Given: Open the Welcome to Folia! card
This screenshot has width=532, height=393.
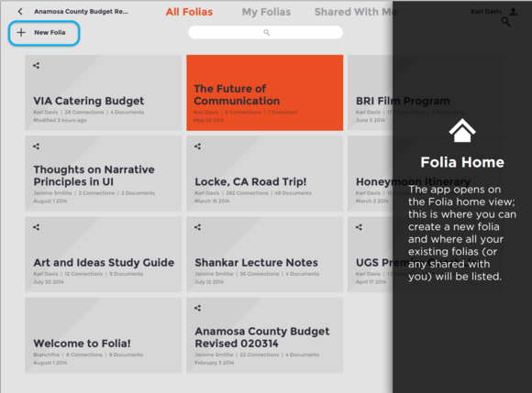Looking at the screenshot, I should (103, 335).
